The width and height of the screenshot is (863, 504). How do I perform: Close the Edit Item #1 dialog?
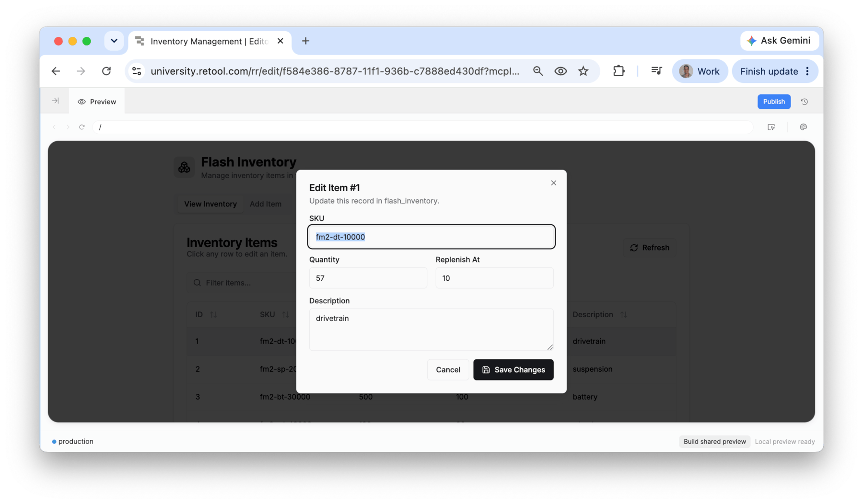[x=553, y=183]
